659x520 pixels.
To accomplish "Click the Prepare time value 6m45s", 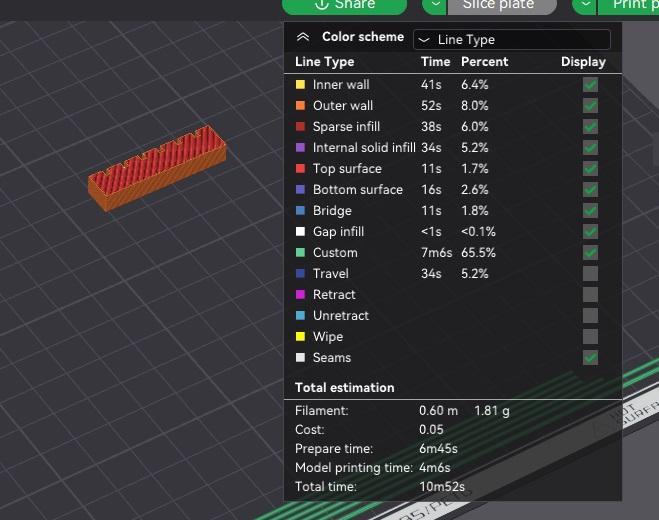I will tap(438, 449).
